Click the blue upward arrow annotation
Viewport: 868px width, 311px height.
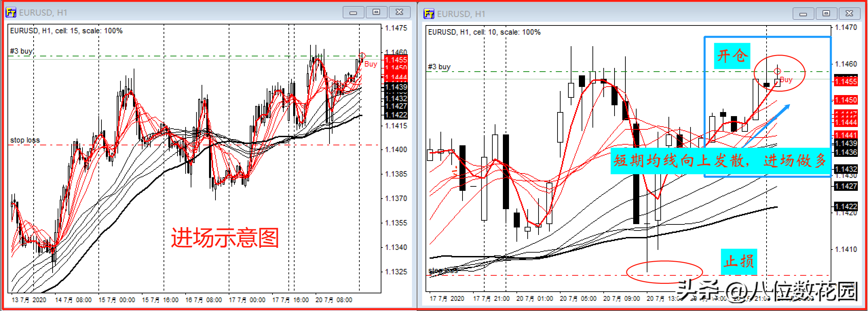(x=767, y=125)
